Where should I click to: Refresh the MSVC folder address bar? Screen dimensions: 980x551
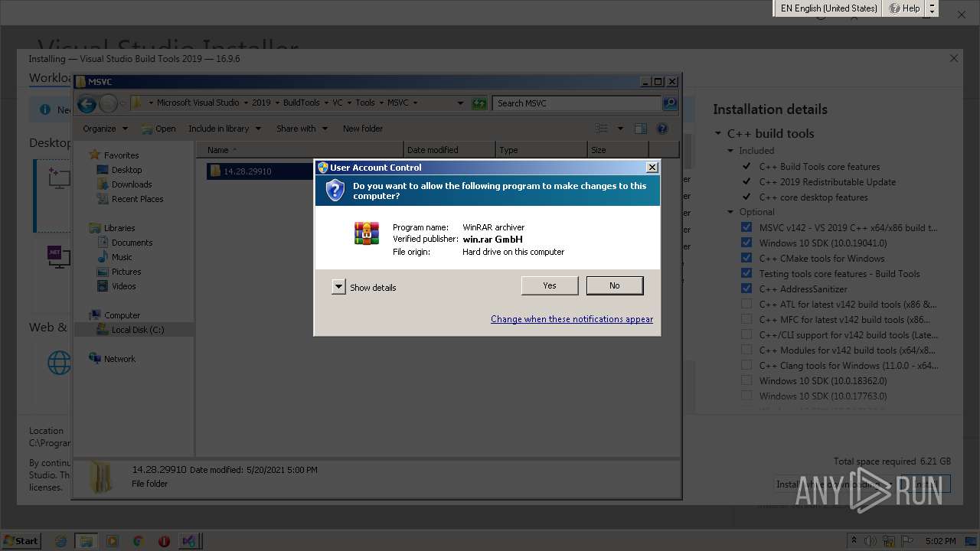[479, 103]
